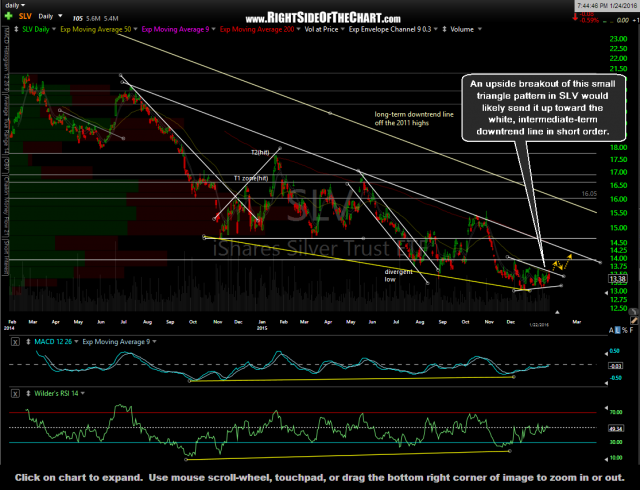Click the T1 zone(hit) target label

251,178
